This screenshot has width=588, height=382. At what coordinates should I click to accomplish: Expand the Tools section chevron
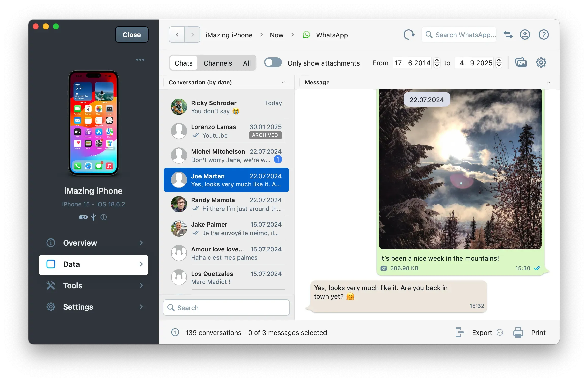point(141,285)
